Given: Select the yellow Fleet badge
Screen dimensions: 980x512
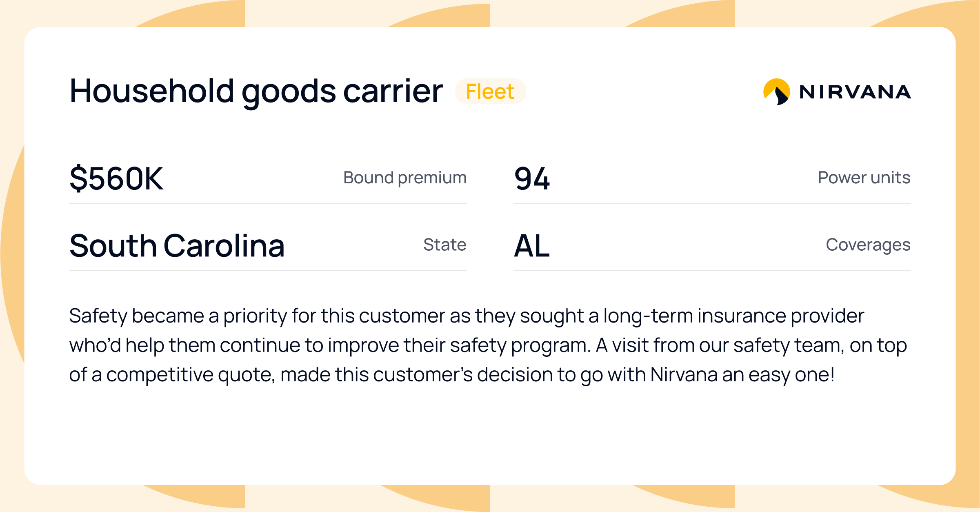Looking at the screenshot, I should [x=490, y=91].
